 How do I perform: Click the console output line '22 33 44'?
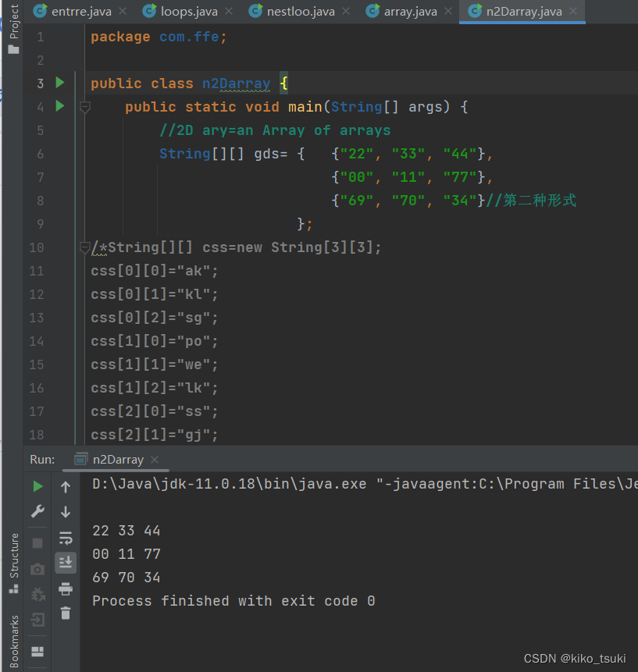[x=126, y=531]
